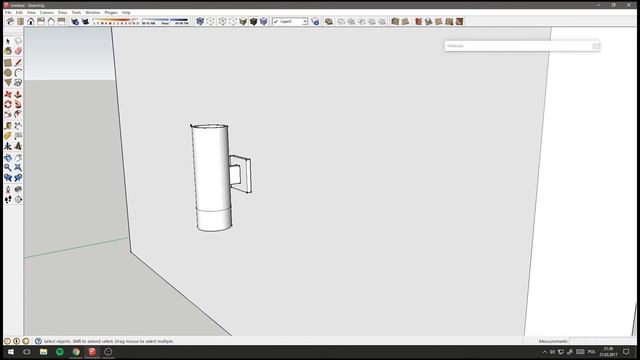Open Shadow Settings dialog

pos(75,21)
